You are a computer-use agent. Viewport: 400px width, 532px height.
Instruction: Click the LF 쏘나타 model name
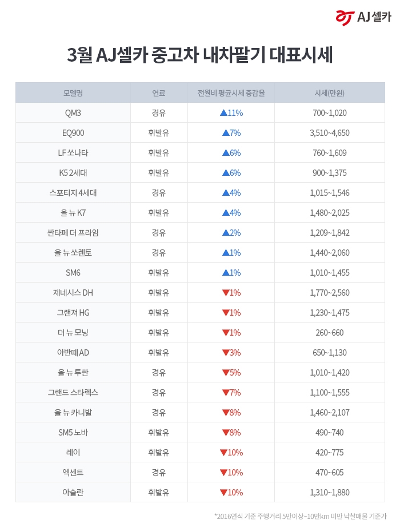pyautogui.click(x=73, y=153)
